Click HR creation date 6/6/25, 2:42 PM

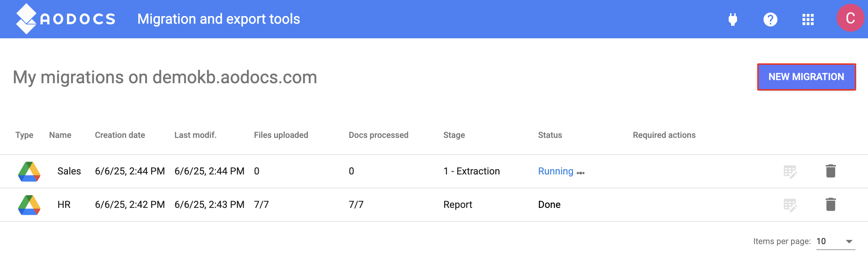click(x=130, y=204)
